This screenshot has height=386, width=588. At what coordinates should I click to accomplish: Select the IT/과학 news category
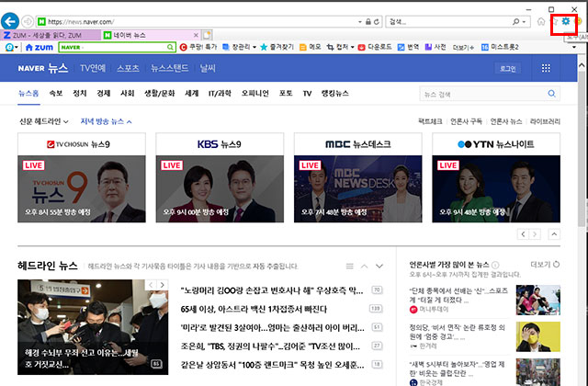220,93
